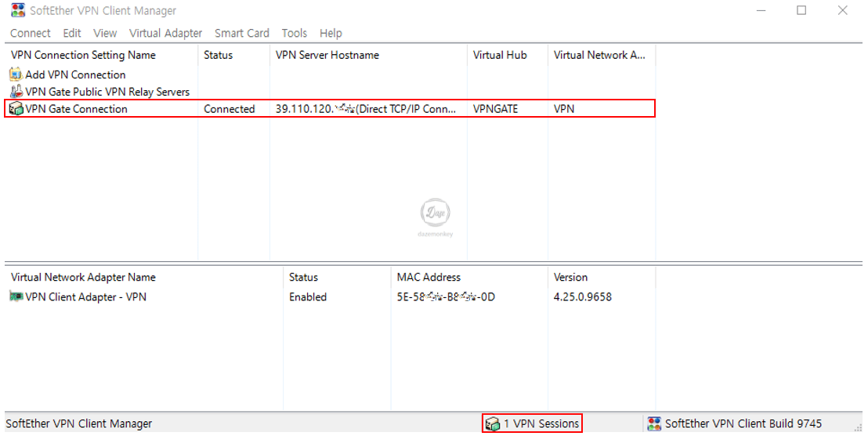Click the VPN adapter cell in connection row

(x=563, y=108)
